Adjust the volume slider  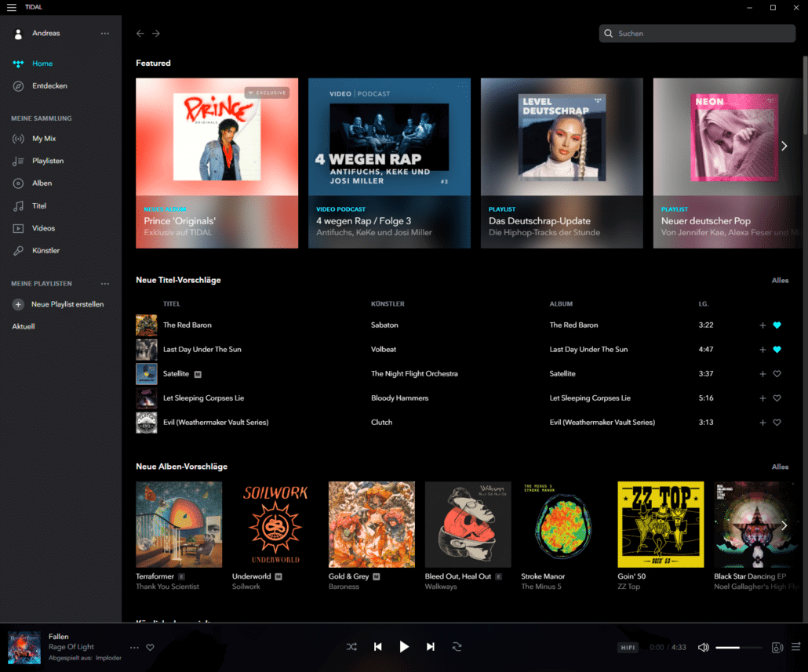pos(739,648)
